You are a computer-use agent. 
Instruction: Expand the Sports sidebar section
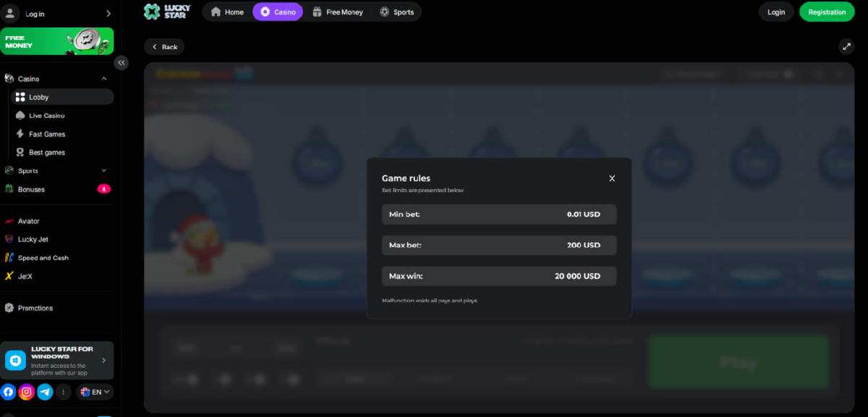click(x=103, y=171)
